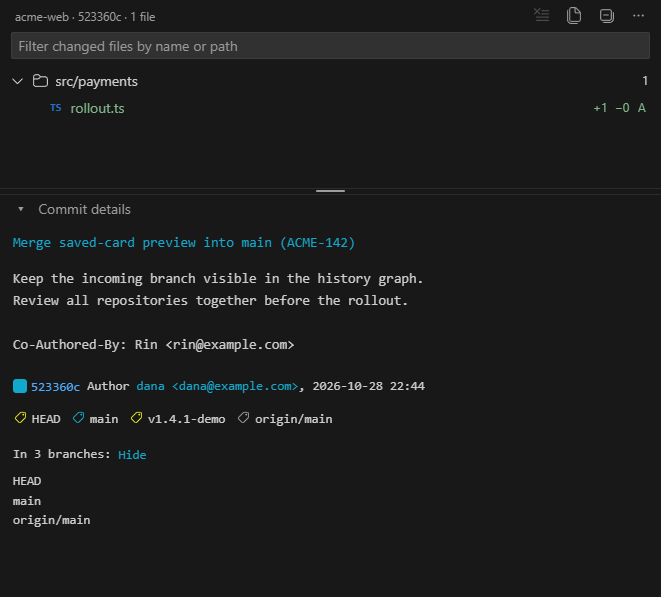
Task: Focus the filter changed files input
Action: (x=330, y=46)
